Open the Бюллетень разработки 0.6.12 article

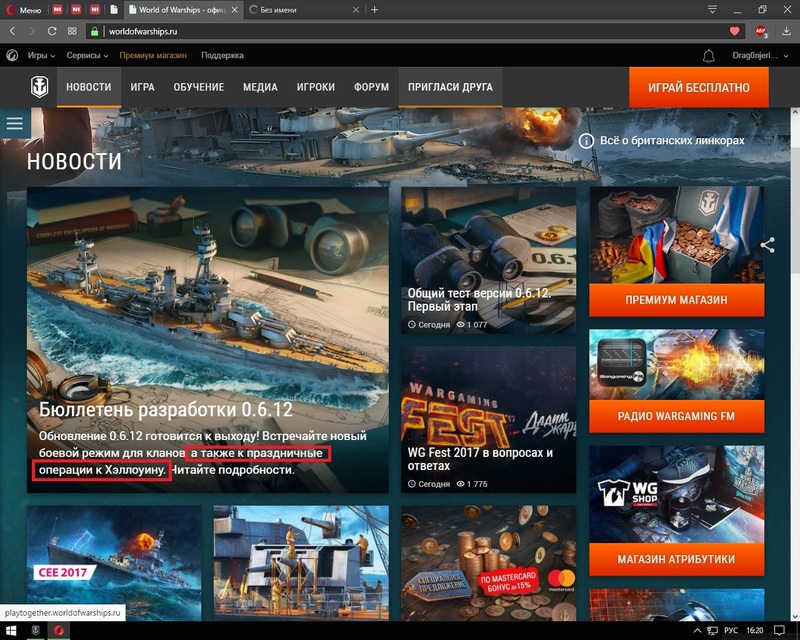pyautogui.click(x=208, y=339)
